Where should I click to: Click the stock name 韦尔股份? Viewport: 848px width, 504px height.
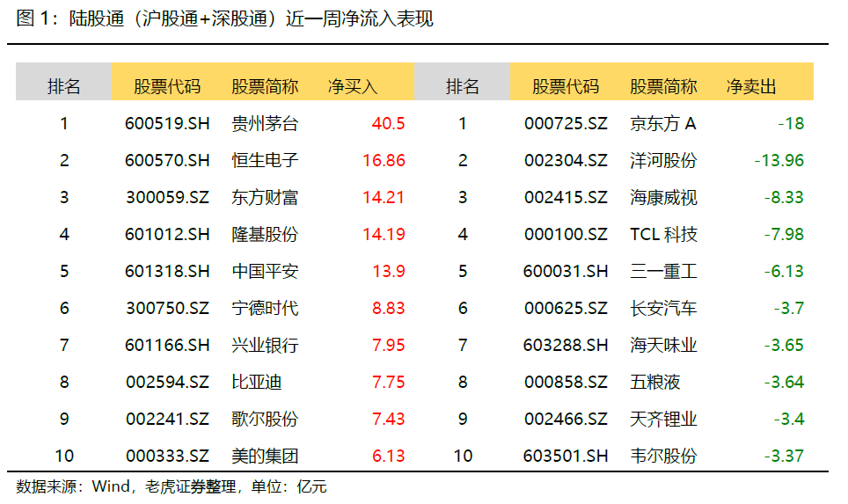tap(663, 456)
